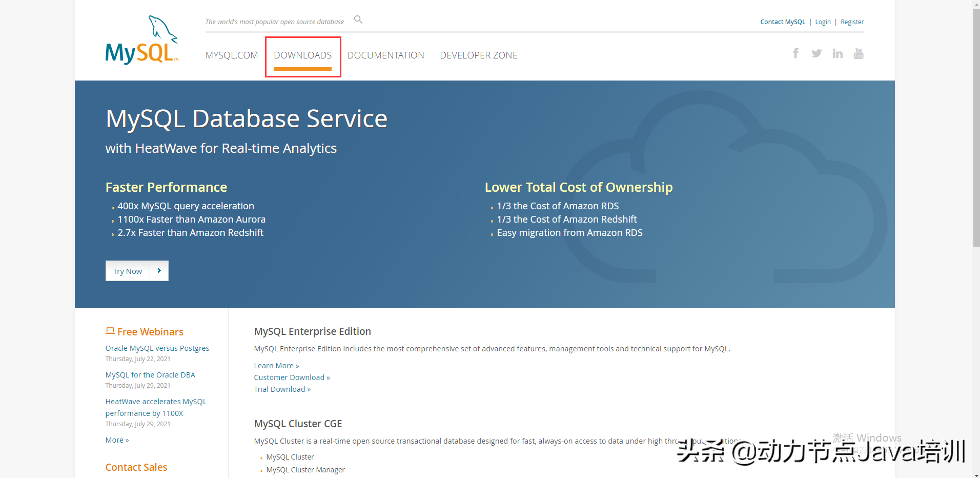980x478 pixels.
Task: Open HeatWave accelerates MySQL performance webinar
Action: tap(156, 407)
